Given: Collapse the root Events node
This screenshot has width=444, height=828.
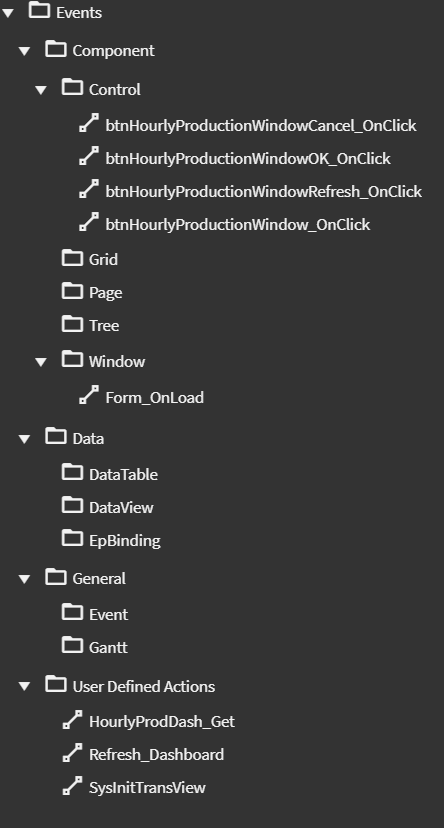Looking at the screenshot, I should point(8,13).
